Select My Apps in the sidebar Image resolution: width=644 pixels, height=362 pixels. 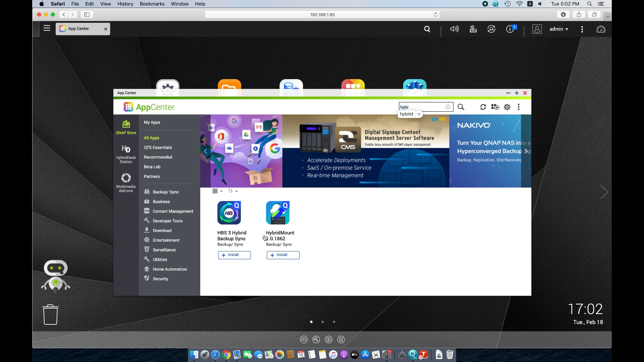point(152,122)
